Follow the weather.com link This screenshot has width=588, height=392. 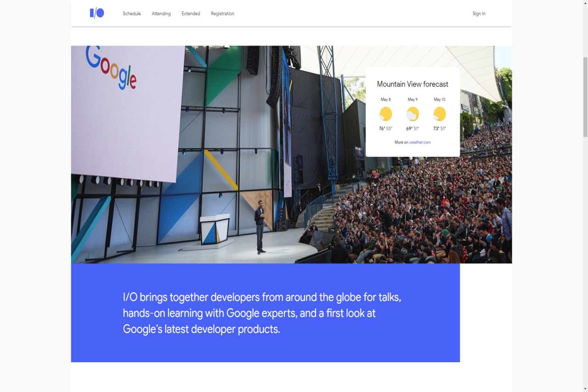point(420,142)
